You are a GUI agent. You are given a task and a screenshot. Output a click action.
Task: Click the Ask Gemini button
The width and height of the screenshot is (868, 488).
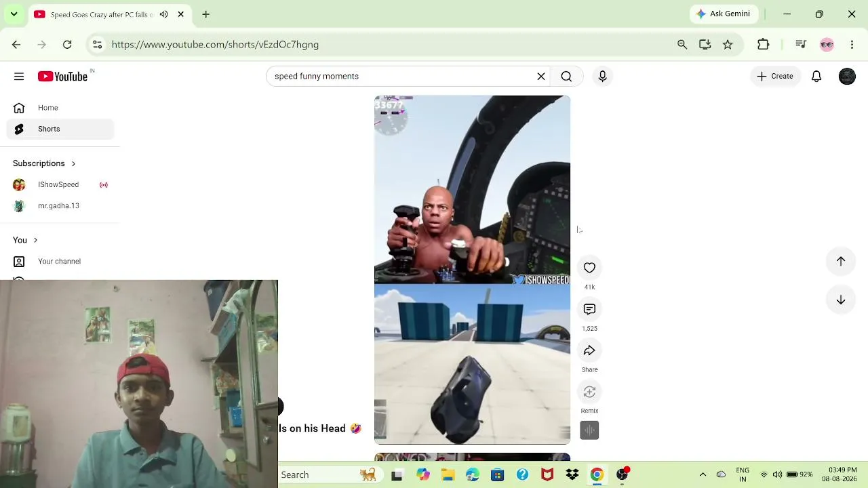[x=723, y=14]
